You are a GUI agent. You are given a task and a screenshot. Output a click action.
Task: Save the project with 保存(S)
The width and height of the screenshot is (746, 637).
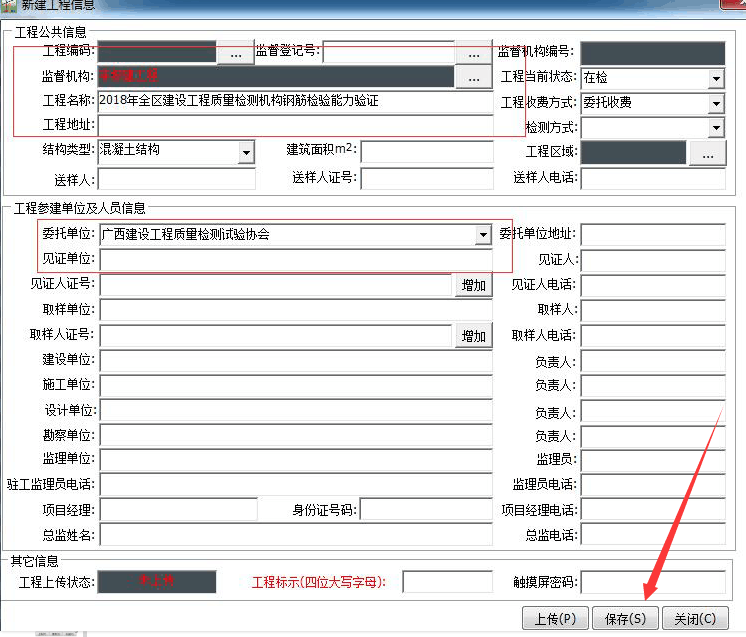[x=625, y=618]
